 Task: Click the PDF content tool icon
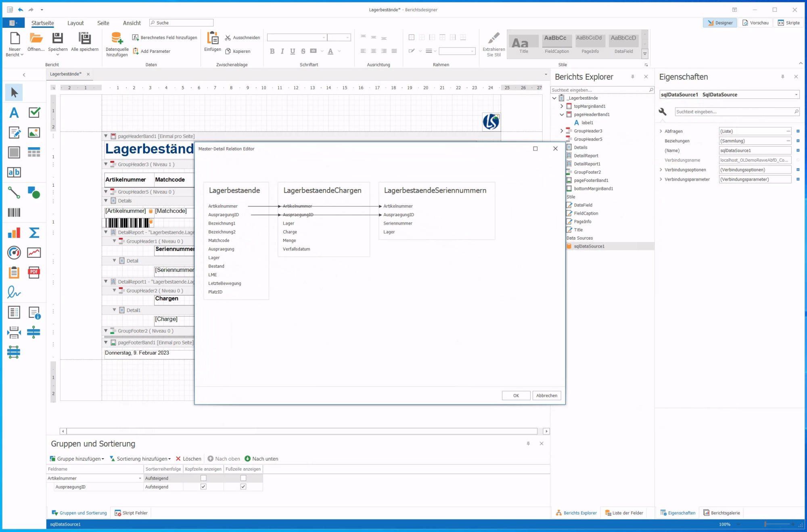34,273
